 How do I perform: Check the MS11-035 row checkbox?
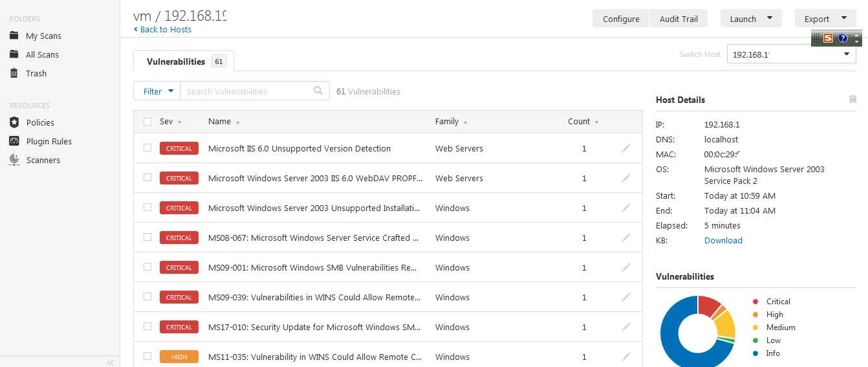click(147, 356)
